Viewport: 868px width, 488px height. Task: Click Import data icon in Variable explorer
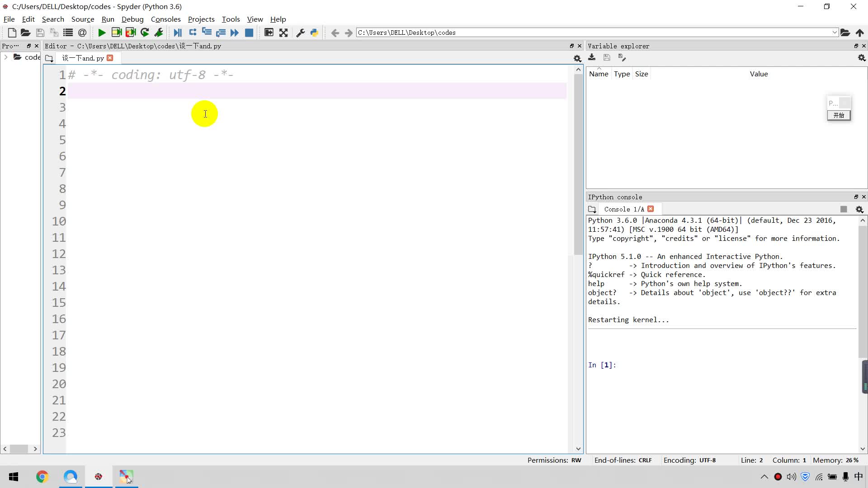point(592,57)
